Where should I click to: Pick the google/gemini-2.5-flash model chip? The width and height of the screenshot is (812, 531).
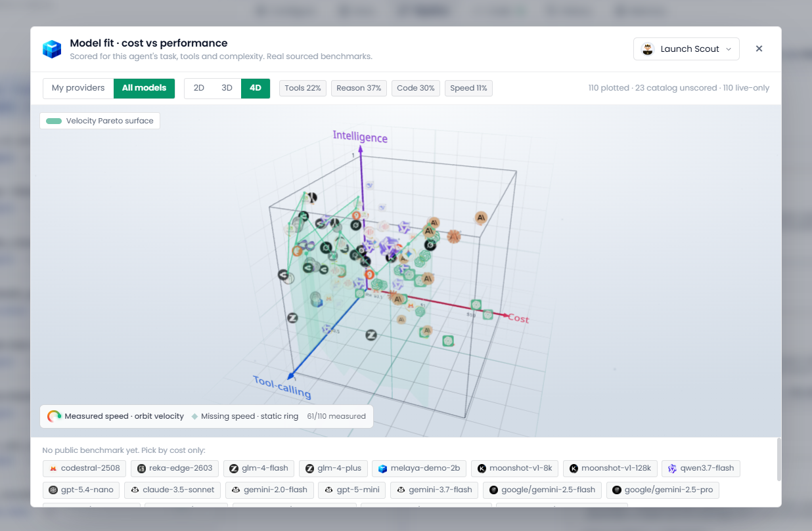(542, 490)
